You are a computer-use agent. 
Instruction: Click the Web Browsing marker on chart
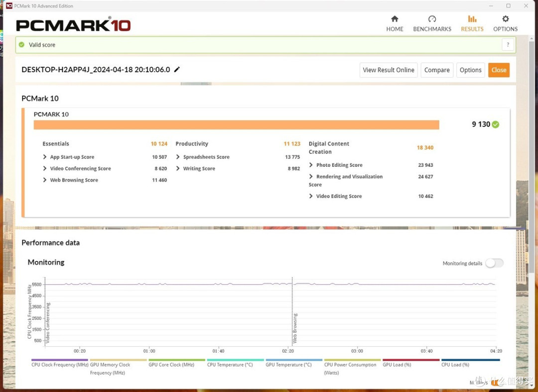[x=295, y=328]
